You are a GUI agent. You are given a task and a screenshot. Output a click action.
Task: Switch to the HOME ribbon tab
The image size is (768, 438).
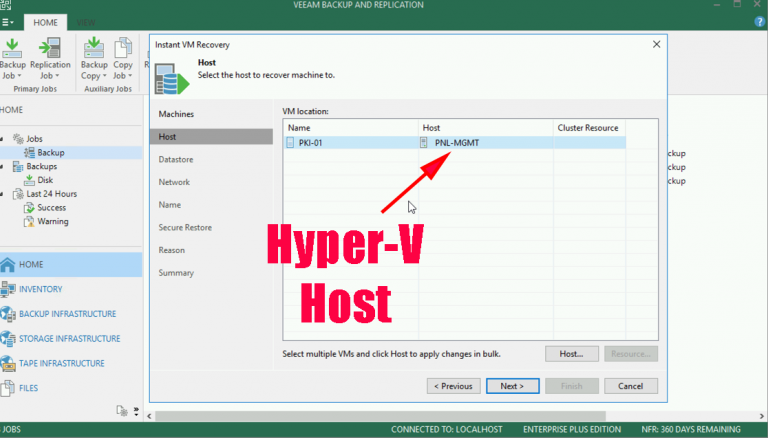(45, 23)
